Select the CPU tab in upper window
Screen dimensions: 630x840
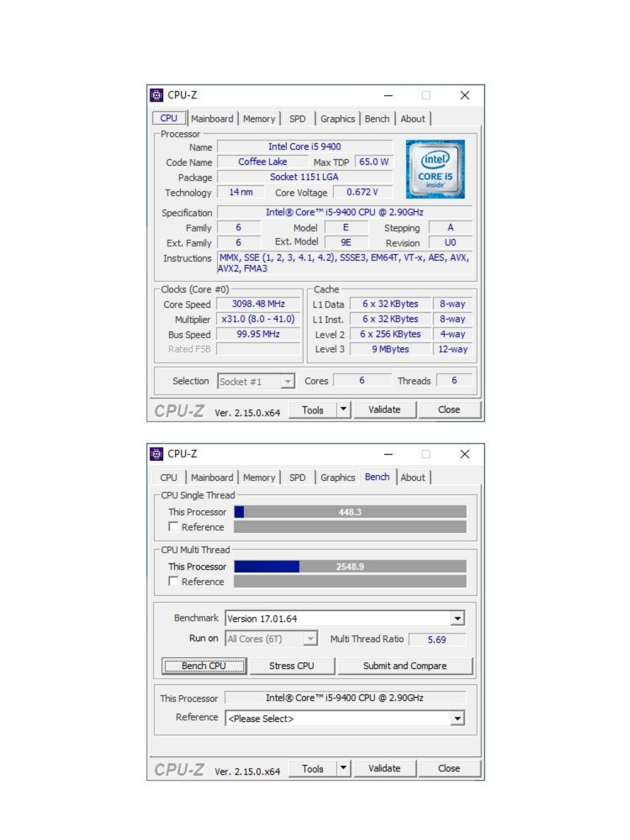[169, 118]
